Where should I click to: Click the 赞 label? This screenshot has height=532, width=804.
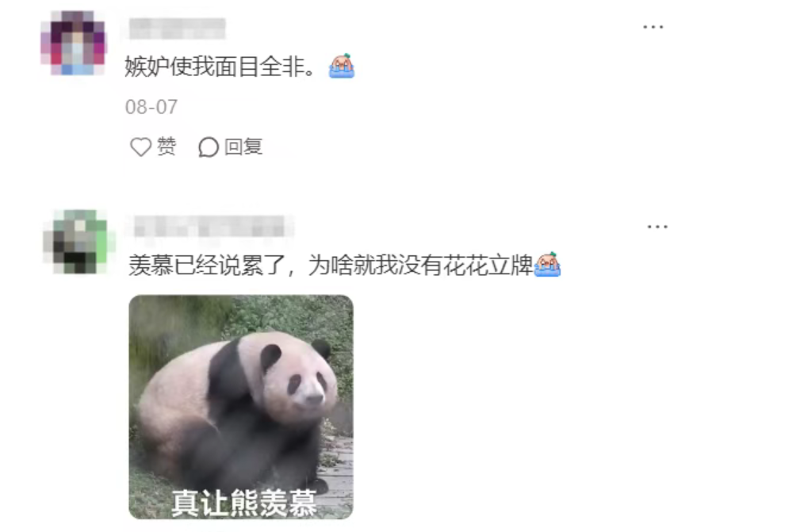(x=167, y=147)
